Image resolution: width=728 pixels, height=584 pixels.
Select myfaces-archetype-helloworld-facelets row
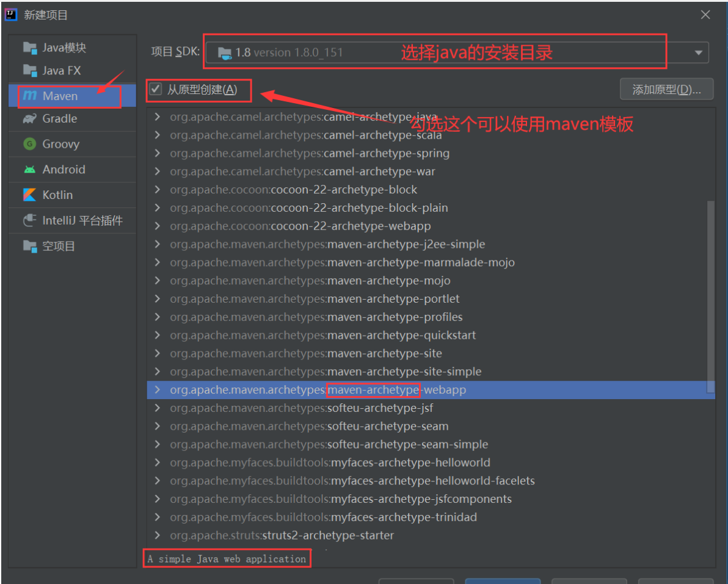[x=431, y=480]
